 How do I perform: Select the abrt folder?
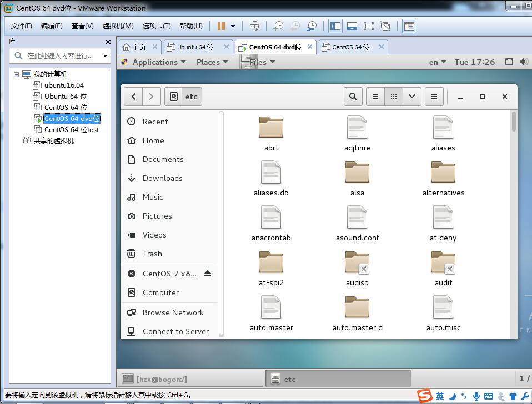[271, 134]
